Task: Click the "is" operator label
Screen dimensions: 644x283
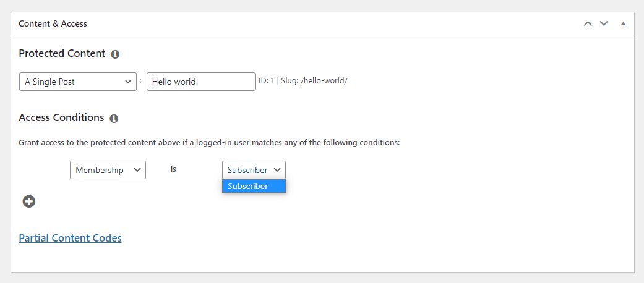Action: [x=173, y=169]
